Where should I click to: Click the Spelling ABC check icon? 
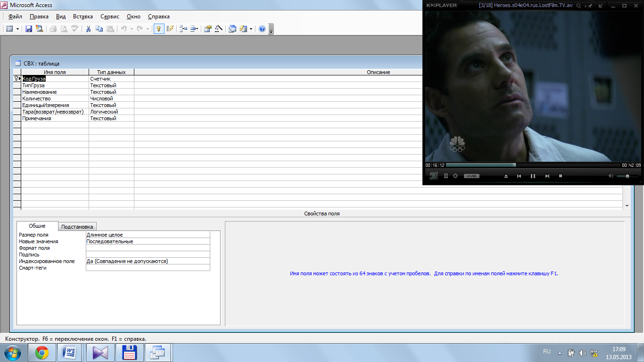[74, 29]
